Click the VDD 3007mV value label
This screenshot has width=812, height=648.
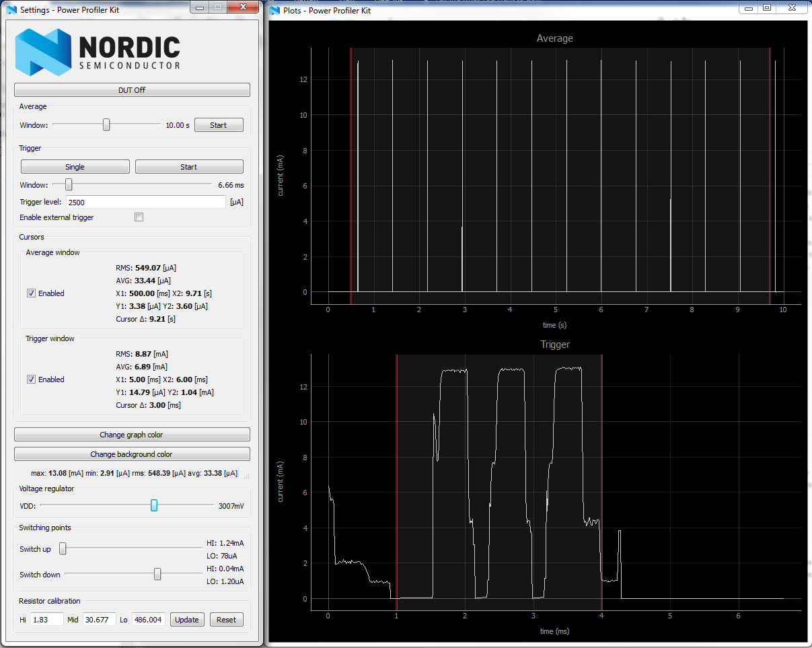coord(231,506)
